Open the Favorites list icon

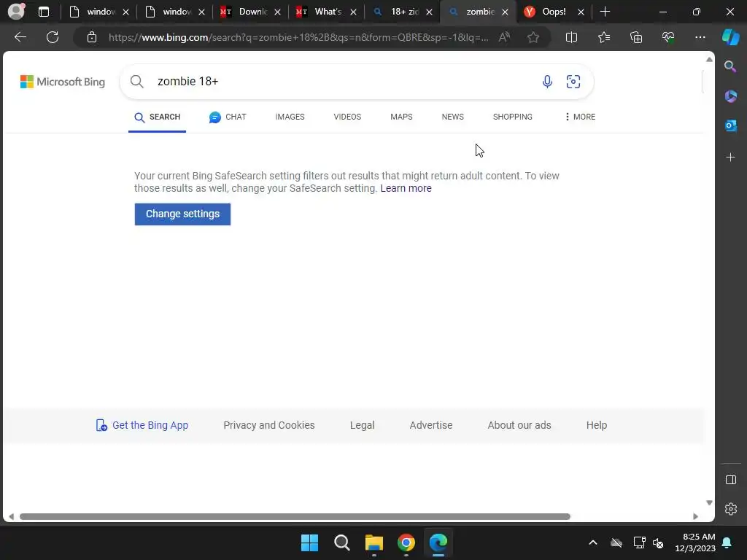tap(603, 37)
